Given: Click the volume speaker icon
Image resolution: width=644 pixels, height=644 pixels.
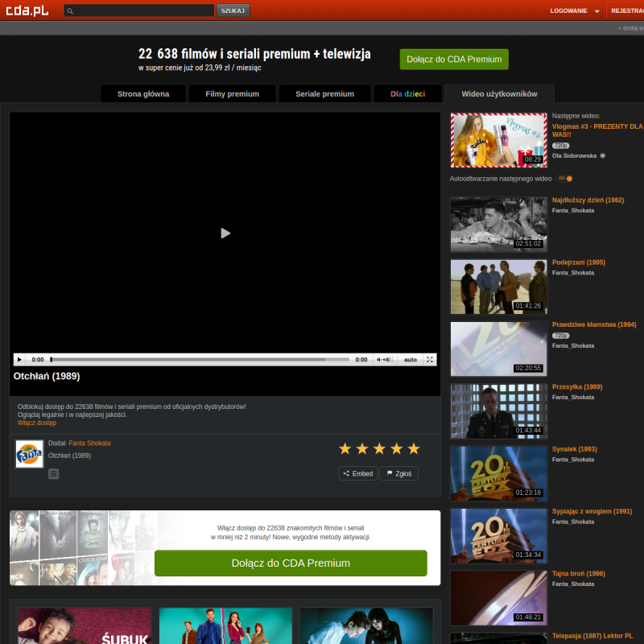Looking at the screenshot, I should coord(378,359).
